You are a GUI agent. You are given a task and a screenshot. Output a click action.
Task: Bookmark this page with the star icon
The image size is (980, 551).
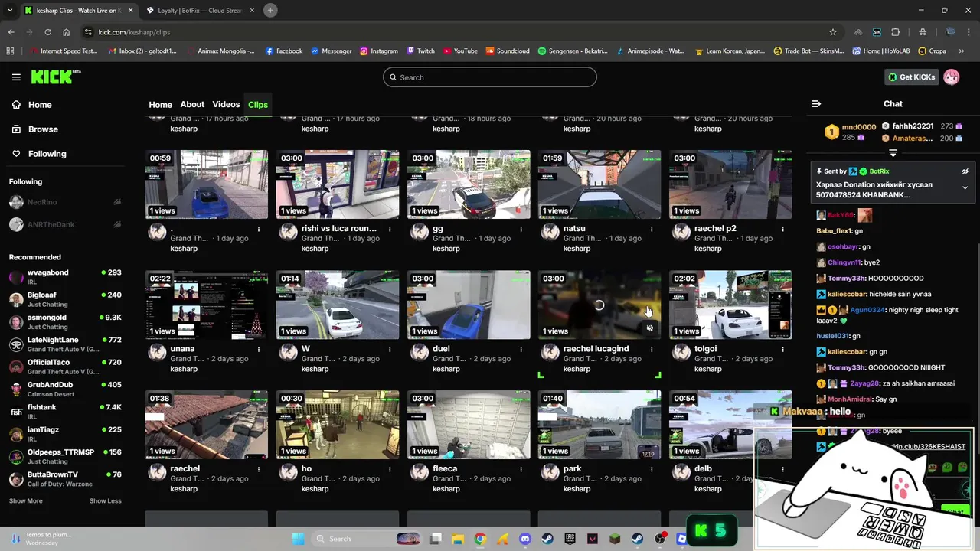833,32
